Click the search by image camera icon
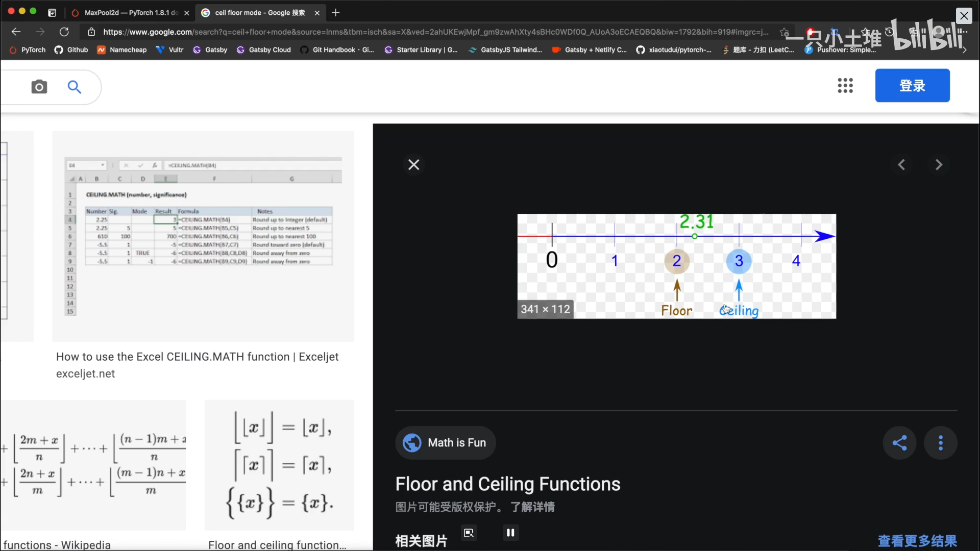980x551 pixels. click(39, 87)
